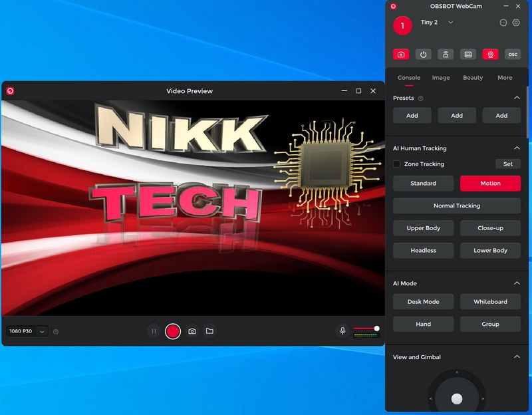The image size is (532, 415).
Task: Enable Whiteboard mode
Action: [x=490, y=302]
